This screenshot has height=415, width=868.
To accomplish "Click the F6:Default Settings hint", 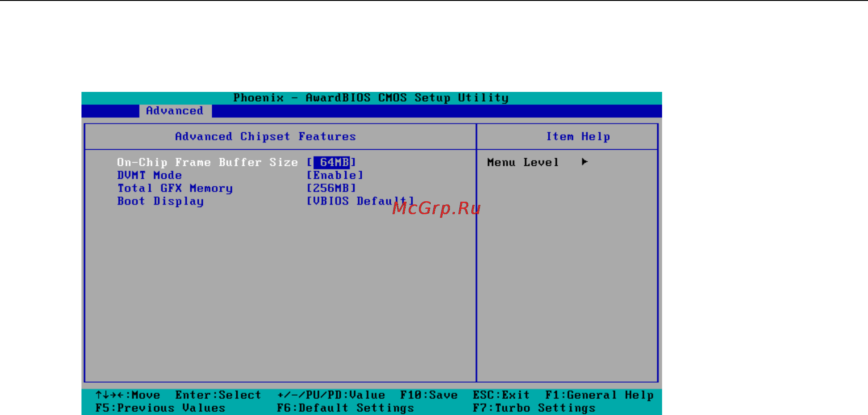I will pyautogui.click(x=345, y=408).
